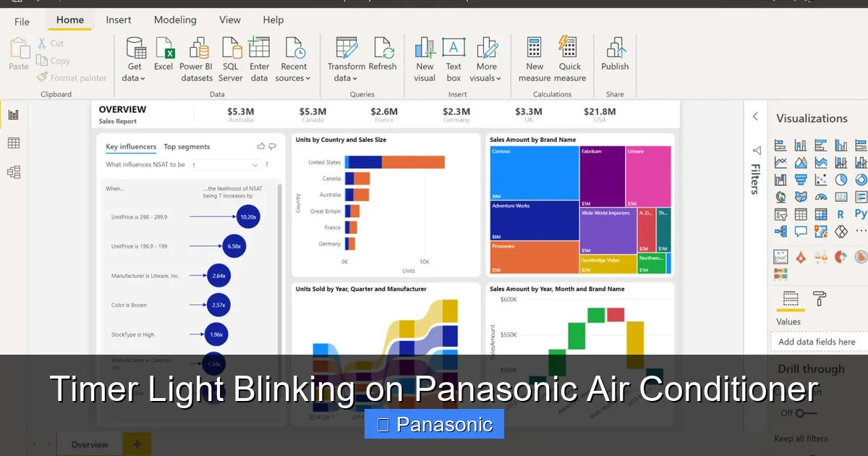Open the File menu
This screenshot has width=868, height=456.
(22, 22)
